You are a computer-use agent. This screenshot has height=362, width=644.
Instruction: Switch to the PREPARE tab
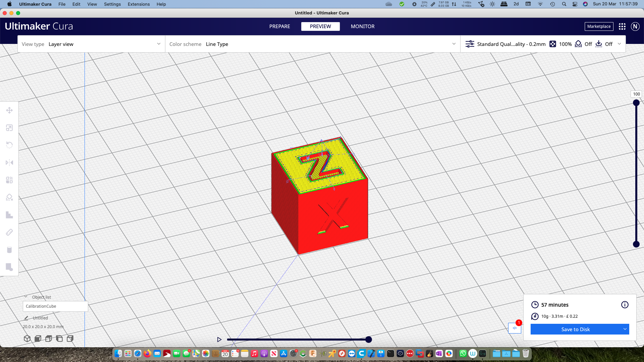tap(279, 26)
